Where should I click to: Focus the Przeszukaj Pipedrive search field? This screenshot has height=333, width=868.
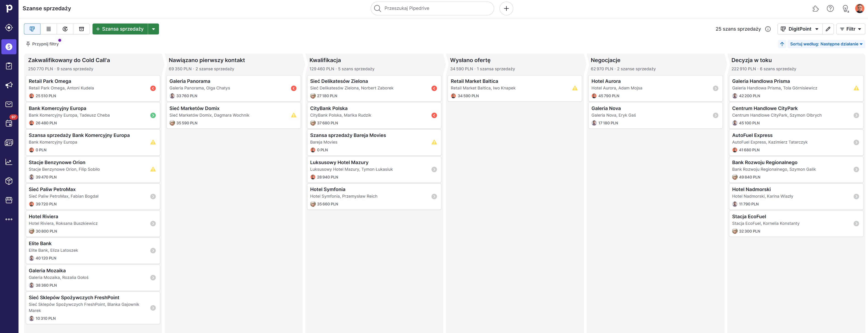432,8
